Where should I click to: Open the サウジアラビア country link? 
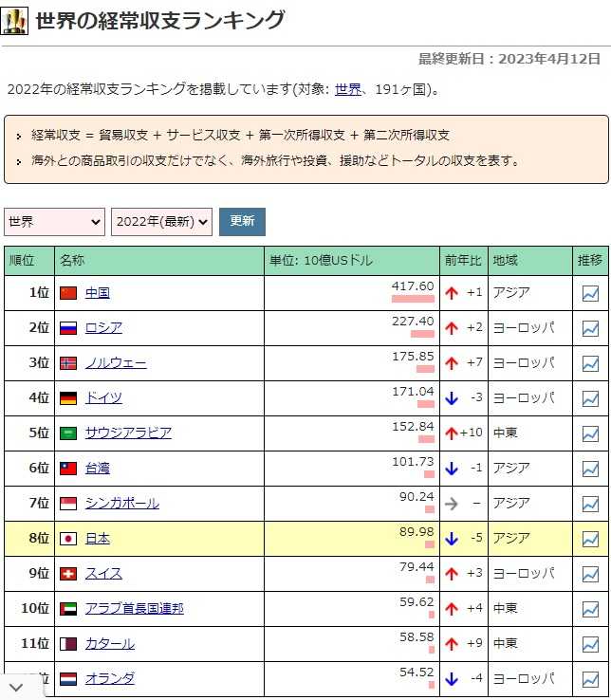click(128, 433)
